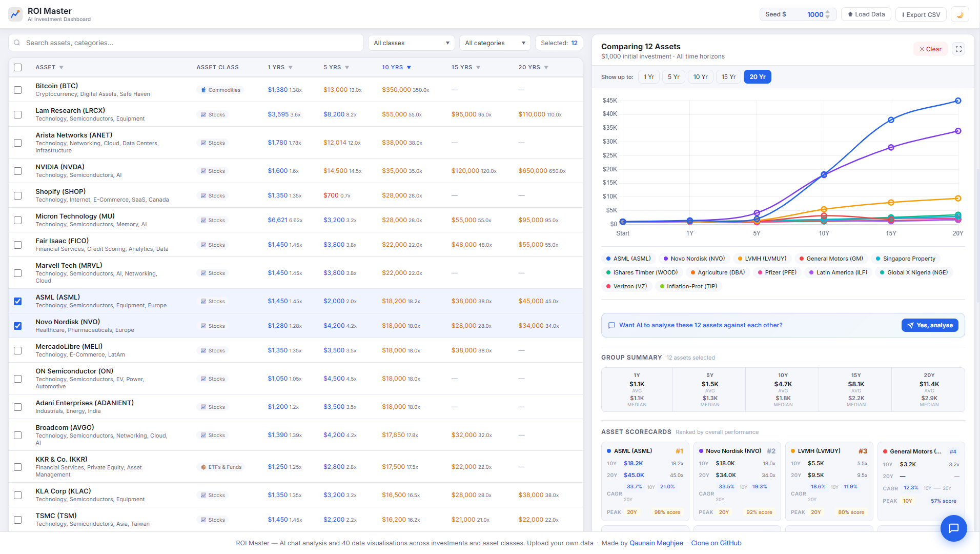This screenshot has height=554, width=980.
Task: Click the Lam Research Stocks badge icon
Action: click(203, 115)
